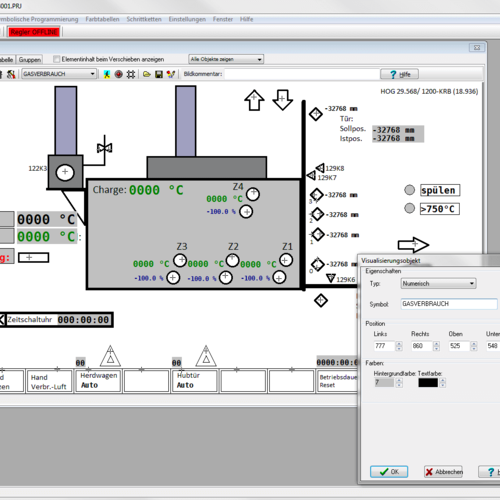The width and height of the screenshot is (500, 500).
Task: Open the Fenster menu
Action: click(223, 19)
